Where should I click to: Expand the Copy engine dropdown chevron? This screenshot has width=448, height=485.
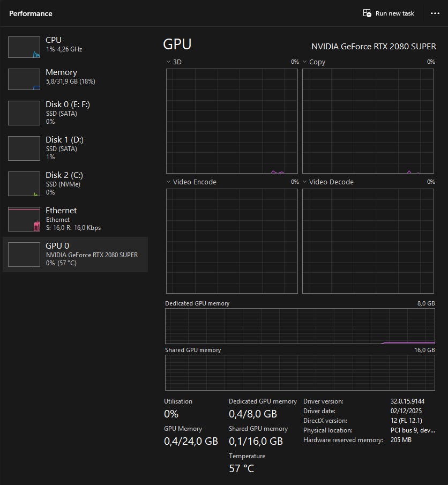point(304,62)
